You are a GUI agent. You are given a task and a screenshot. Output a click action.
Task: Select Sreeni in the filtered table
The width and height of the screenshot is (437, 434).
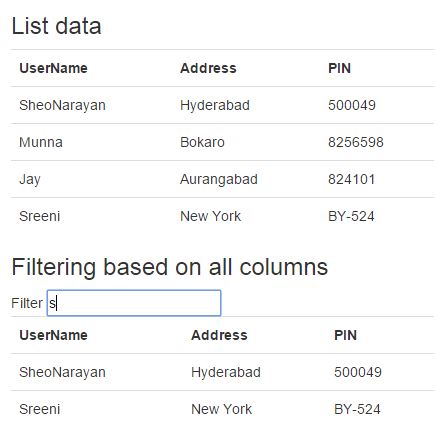pyautogui.click(x=40, y=409)
